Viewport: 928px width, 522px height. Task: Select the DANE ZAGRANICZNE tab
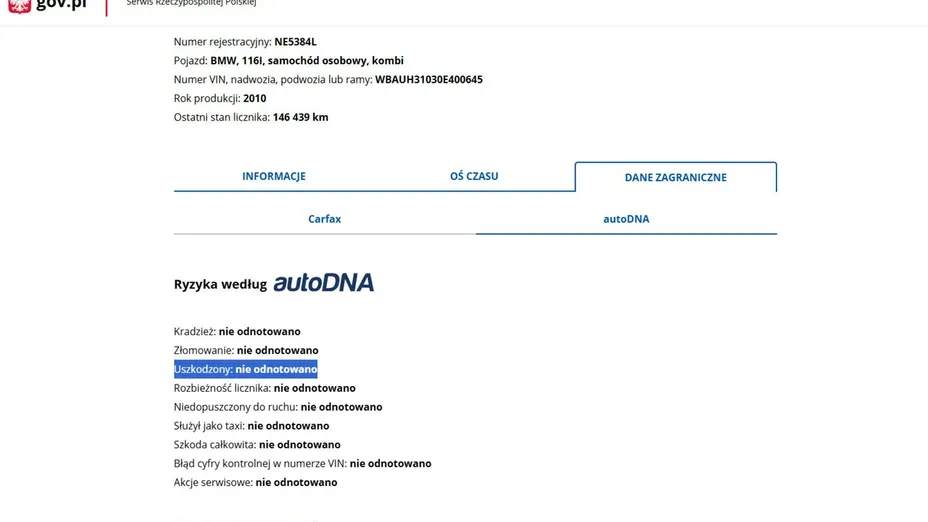(675, 177)
